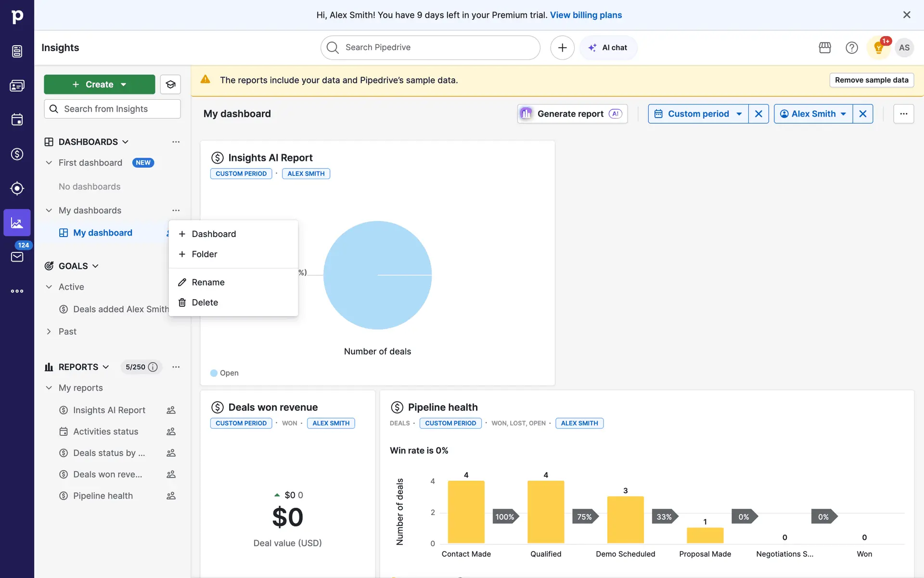Toggle the Open legend item
This screenshot has height=578, width=924.
224,373
